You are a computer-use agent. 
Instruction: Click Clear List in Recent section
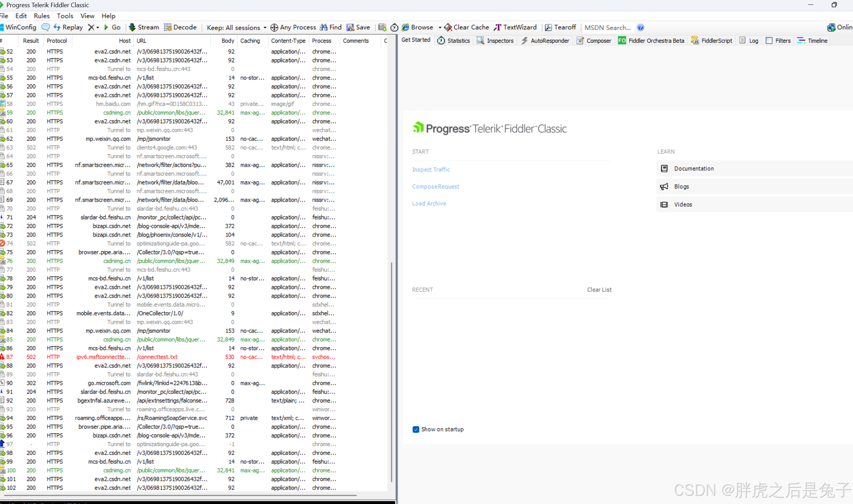click(x=599, y=289)
